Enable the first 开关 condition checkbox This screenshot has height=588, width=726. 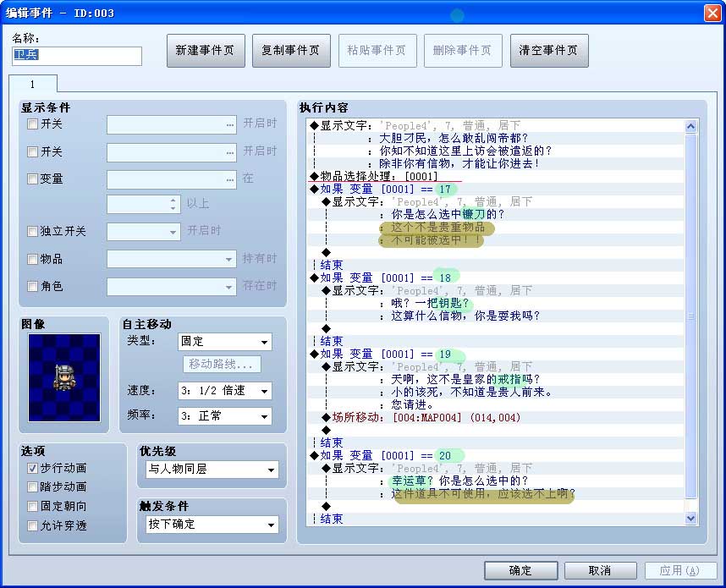coord(32,124)
